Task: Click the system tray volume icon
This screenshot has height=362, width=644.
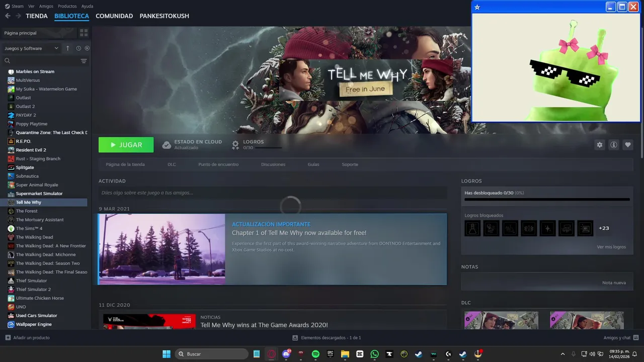Action: pos(592,354)
